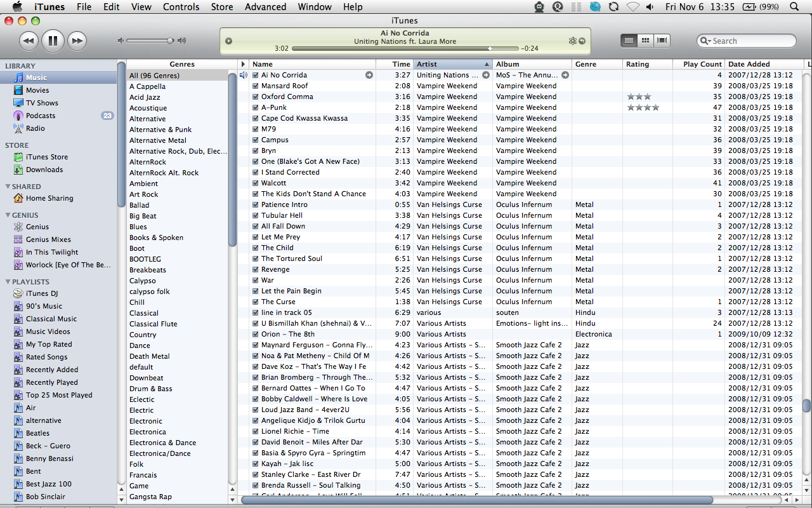The width and height of the screenshot is (812, 508).
Task: Uncheck the Tubular Hell song checkbox
Action: [256, 215]
